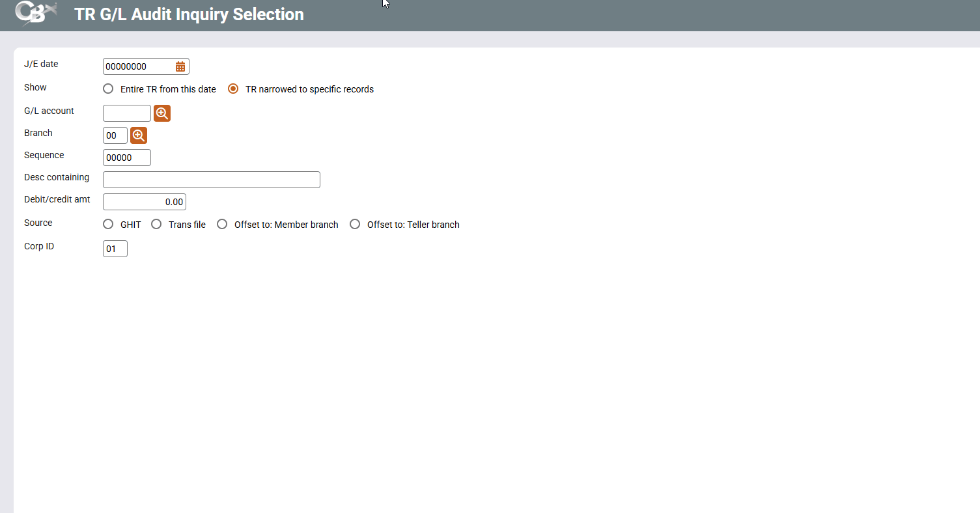Click the 'Show' field label
This screenshot has height=513, width=980.
[x=35, y=87]
